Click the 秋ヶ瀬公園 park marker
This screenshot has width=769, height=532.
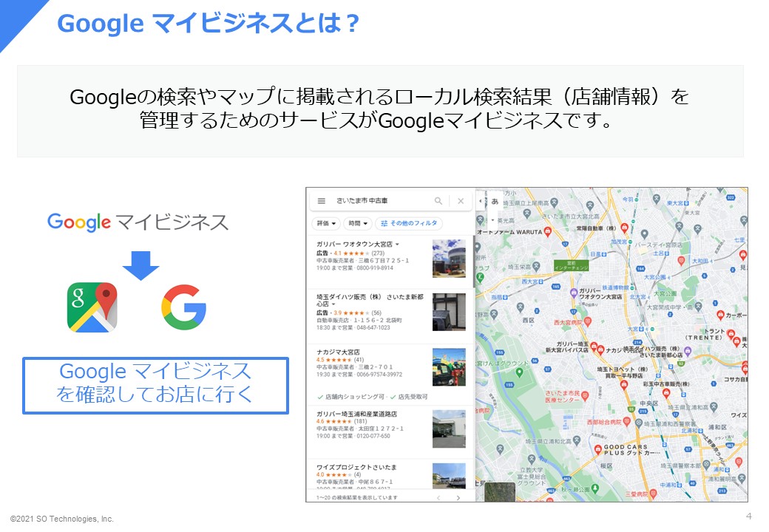pos(595,488)
